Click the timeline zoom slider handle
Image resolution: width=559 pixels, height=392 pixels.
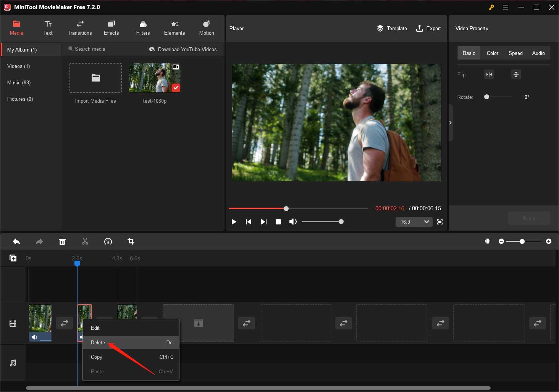[x=522, y=241]
